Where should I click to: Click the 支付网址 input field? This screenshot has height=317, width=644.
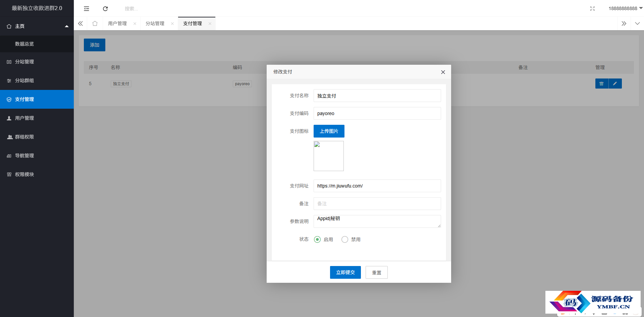(377, 186)
